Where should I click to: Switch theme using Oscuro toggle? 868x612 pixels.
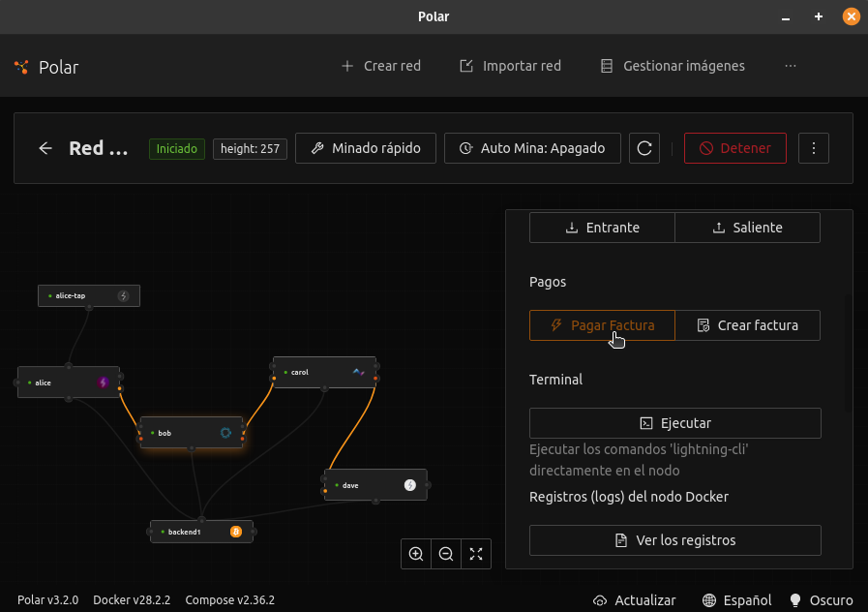822,599
